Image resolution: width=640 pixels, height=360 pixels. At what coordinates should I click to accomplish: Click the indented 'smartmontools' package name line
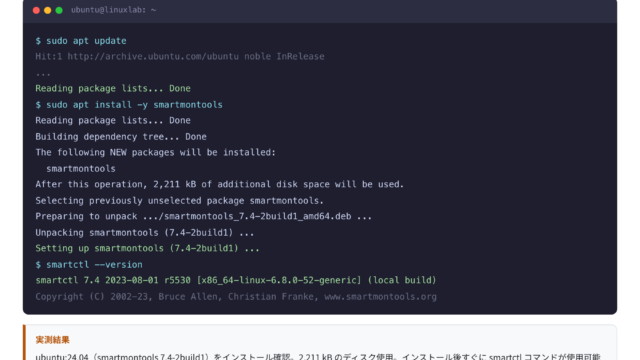click(x=81, y=169)
